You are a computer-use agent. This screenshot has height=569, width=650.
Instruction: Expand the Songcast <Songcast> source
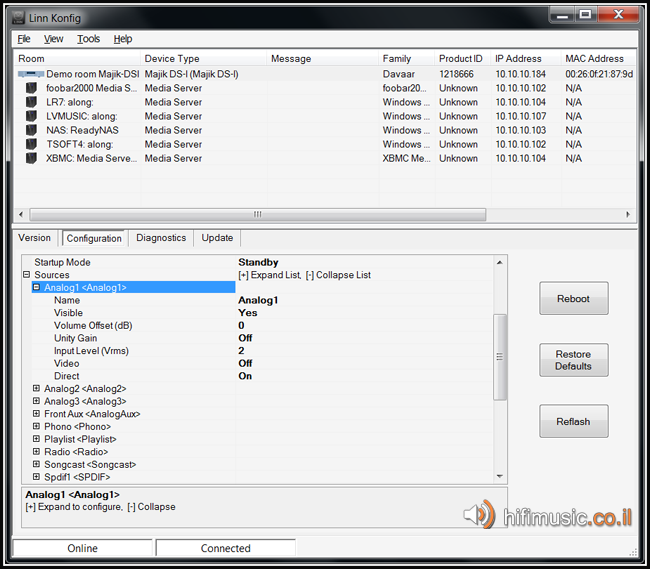[36, 464]
